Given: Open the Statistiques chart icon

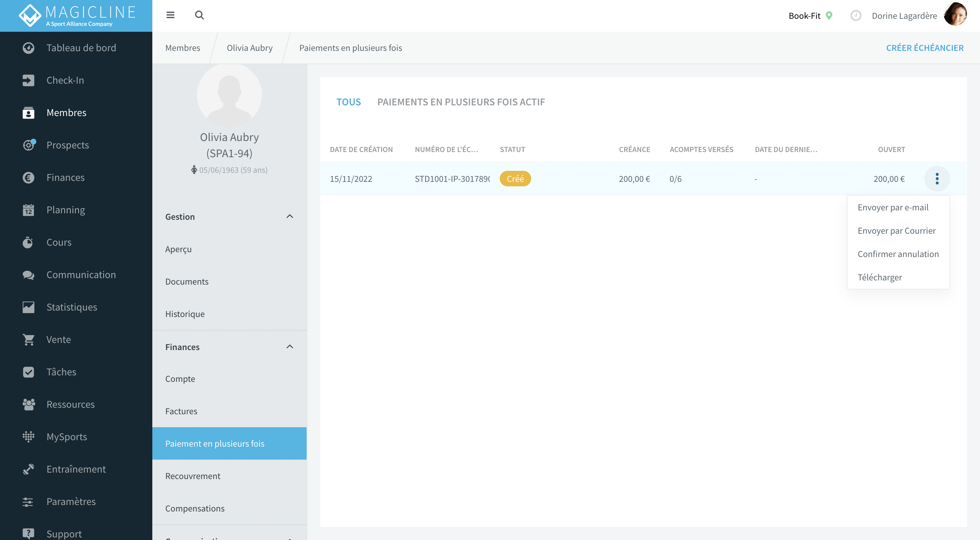Looking at the screenshot, I should (28, 307).
